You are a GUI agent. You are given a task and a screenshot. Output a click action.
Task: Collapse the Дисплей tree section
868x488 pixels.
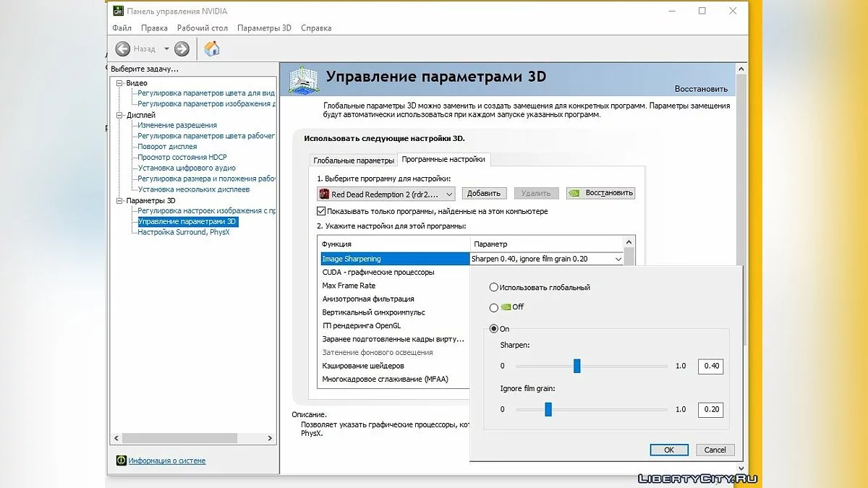(x=119, y=115)
